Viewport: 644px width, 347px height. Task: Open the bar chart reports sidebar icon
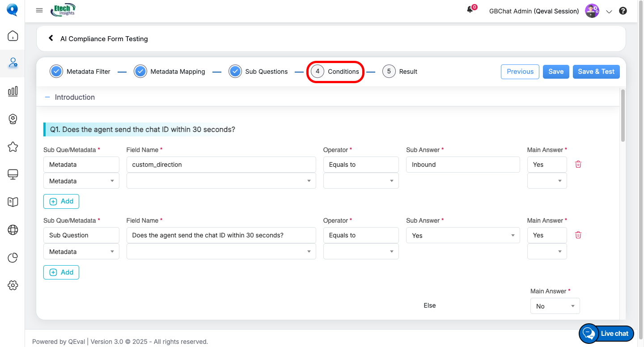pos(13,91)
